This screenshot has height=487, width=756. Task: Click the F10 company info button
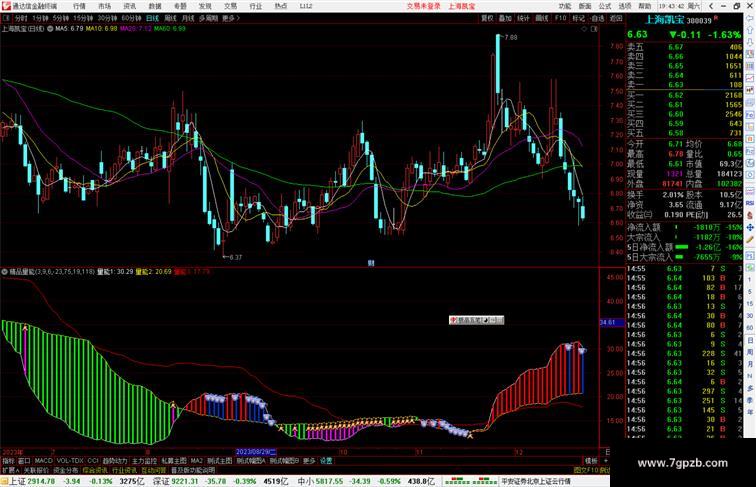pos(560,18)
